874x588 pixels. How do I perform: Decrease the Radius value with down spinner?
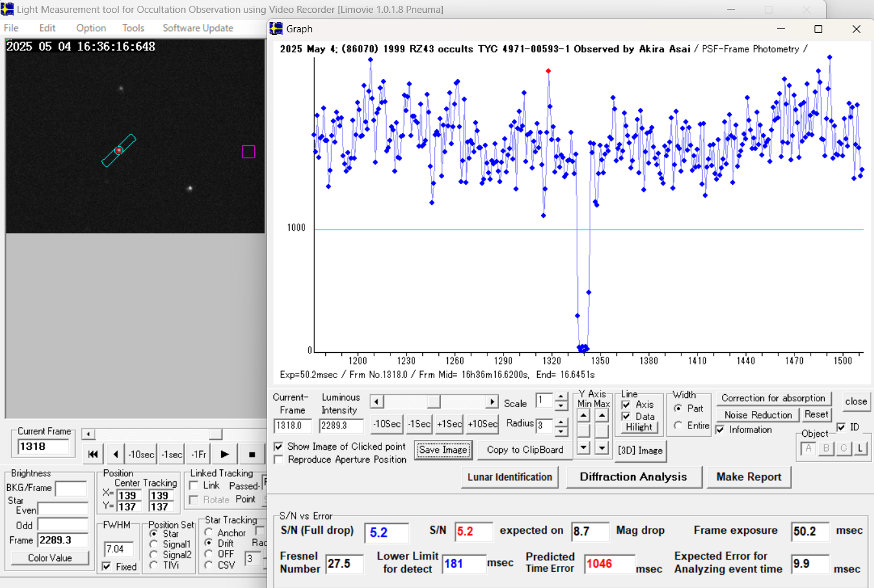click(561, 431)
